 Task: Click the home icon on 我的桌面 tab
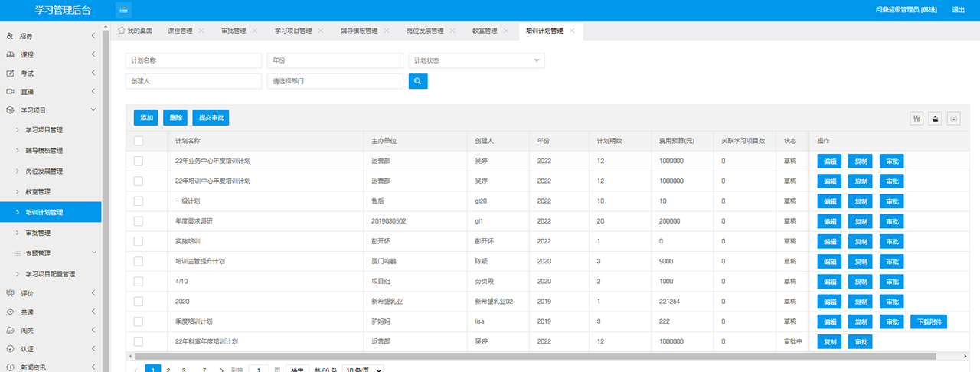122,31
